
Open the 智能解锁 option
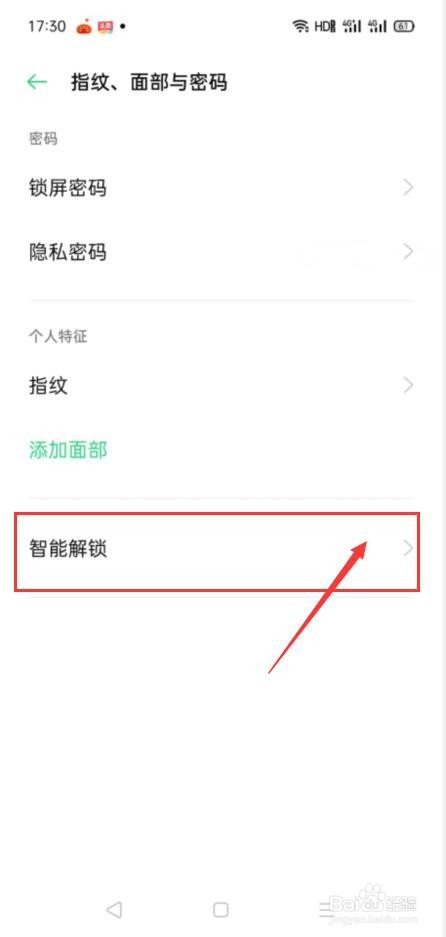coord(217,552)
